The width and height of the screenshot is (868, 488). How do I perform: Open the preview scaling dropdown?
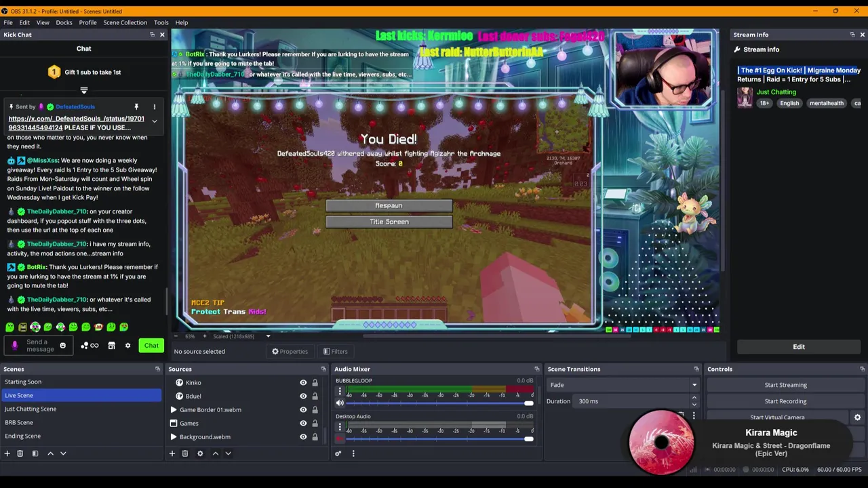coord(268,336)
